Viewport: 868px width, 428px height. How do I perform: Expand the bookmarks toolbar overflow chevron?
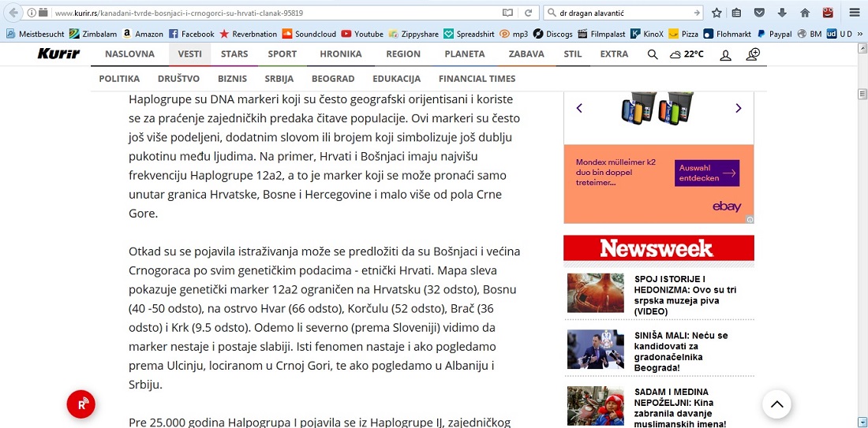coord(859,34)
